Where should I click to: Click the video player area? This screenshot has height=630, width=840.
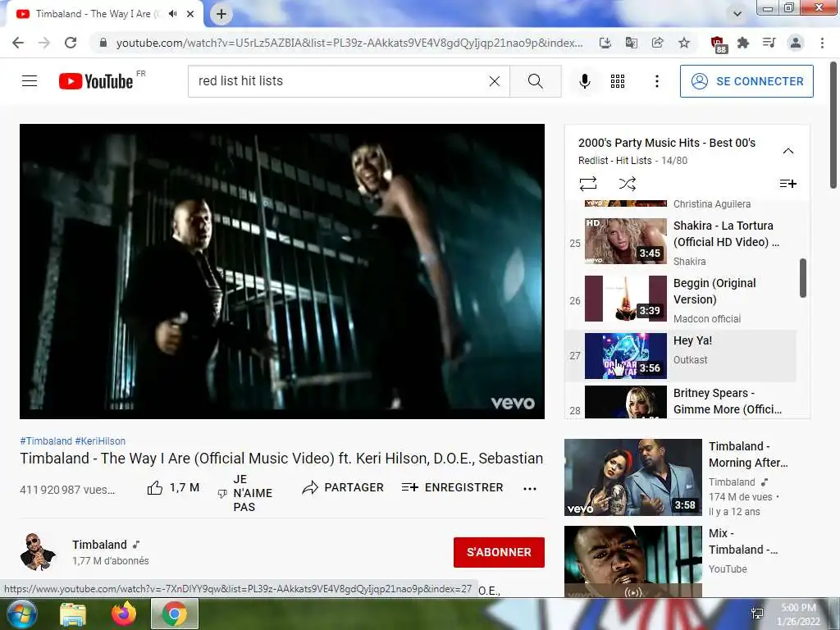[x=282, y=272]
